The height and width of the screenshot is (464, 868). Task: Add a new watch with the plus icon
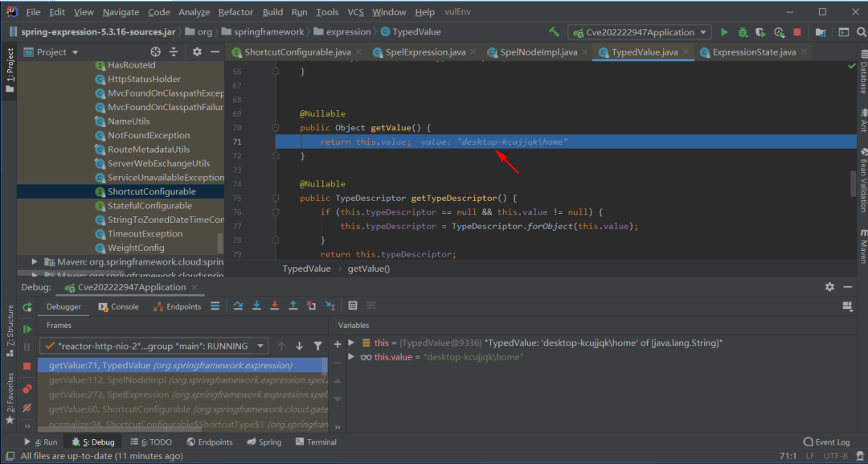pos(337,344)
